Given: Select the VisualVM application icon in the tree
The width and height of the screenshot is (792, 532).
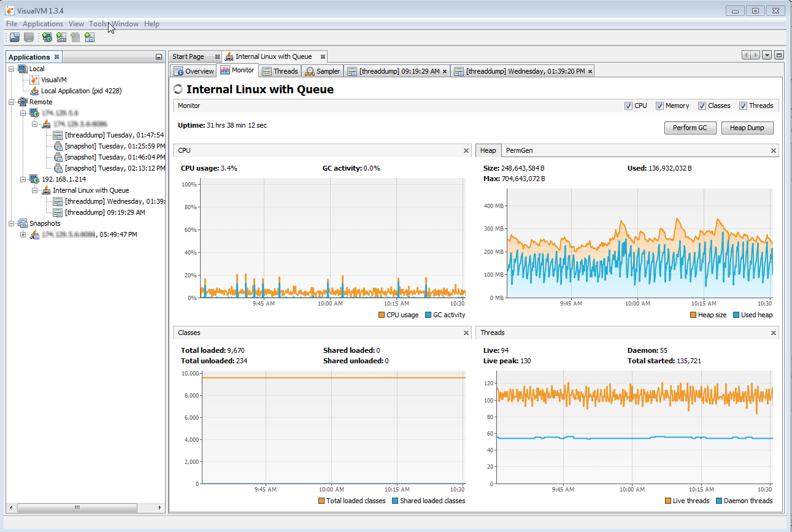Looking at the screenshot, I should point(35,80).
